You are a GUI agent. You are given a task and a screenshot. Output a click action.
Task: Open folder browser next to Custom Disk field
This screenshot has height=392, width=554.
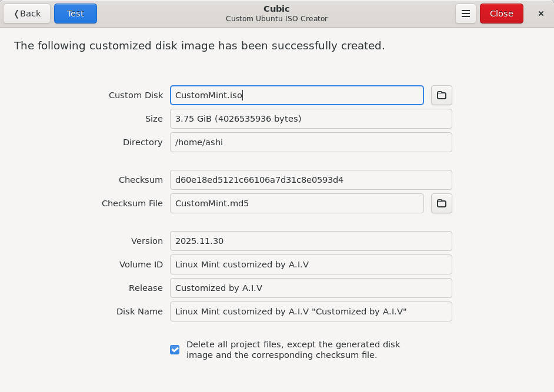tap(441, 95)
